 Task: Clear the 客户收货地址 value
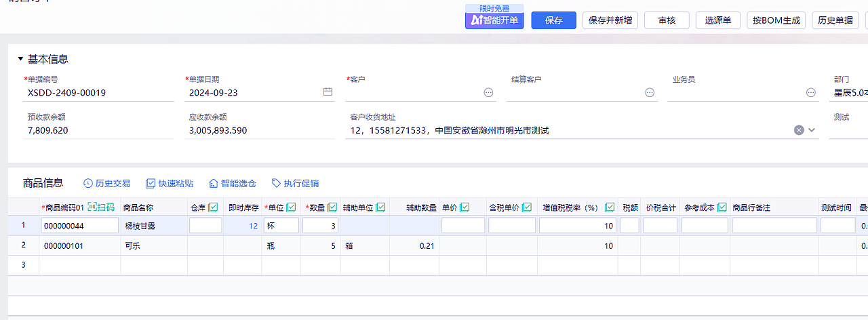click(x=799, y=130)
